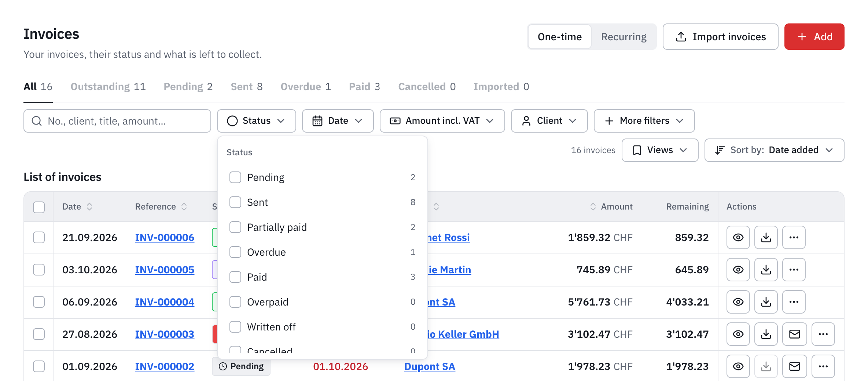Switch to the Recurring invoices view
Viewport: 868px width, 381px height.
pos(624,37)
